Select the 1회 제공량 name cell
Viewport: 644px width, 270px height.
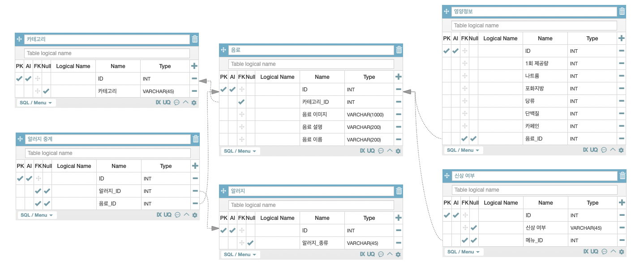(545, 64)
